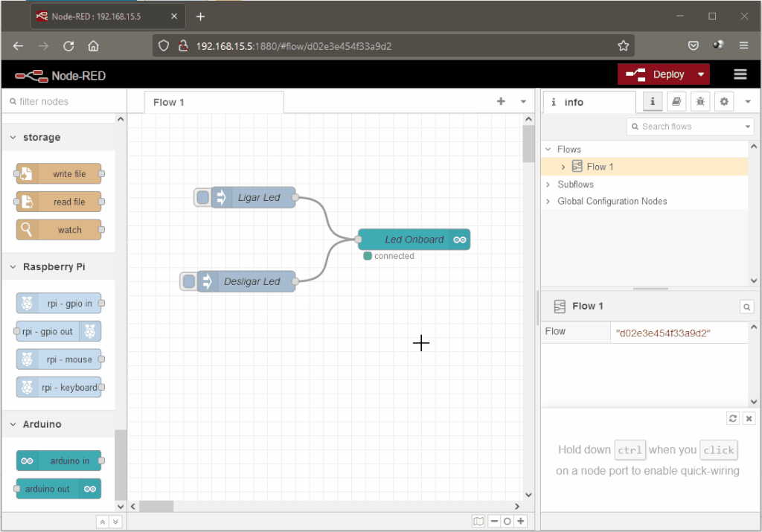
Task: Click the Ligar Led output port
Action: click(x=295, y=197)
